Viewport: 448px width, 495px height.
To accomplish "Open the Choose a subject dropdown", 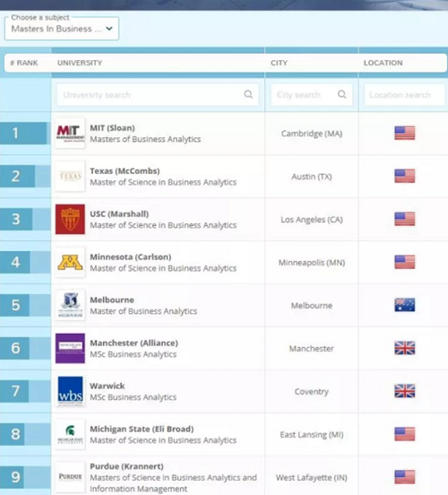I will (62, 29).
